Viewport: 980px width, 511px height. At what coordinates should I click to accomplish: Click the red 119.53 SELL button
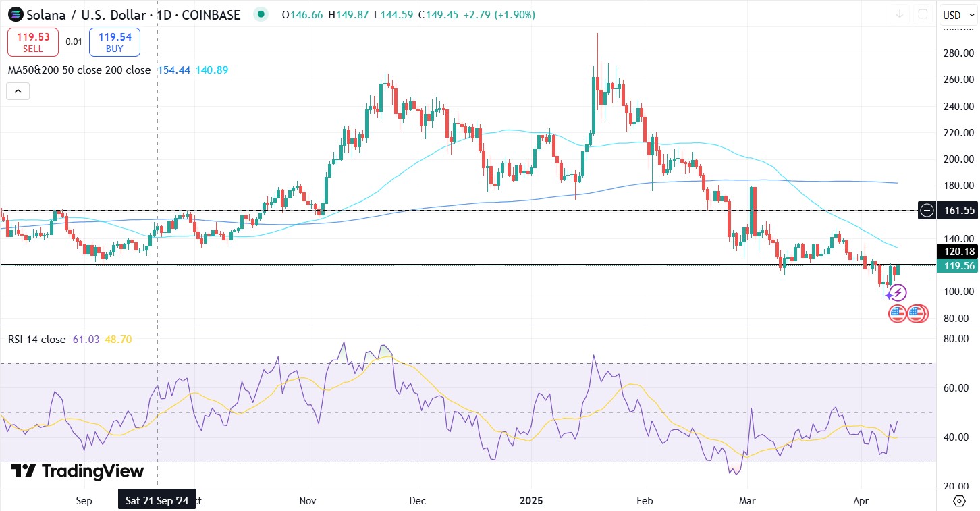(32, 42)
